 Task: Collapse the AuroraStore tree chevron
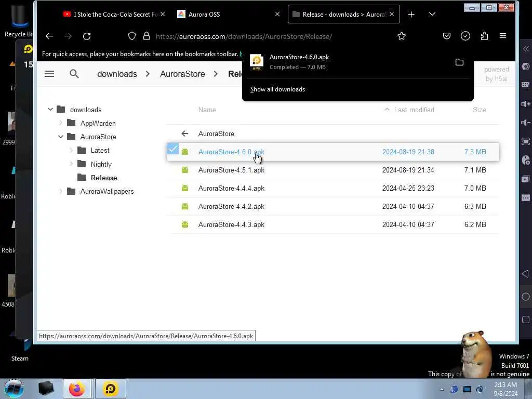(61, 137)
